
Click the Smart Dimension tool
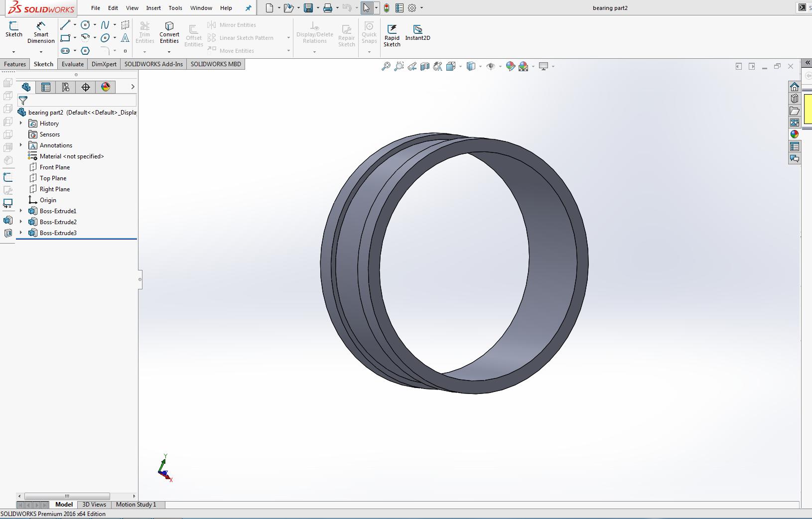pos(41,32)
